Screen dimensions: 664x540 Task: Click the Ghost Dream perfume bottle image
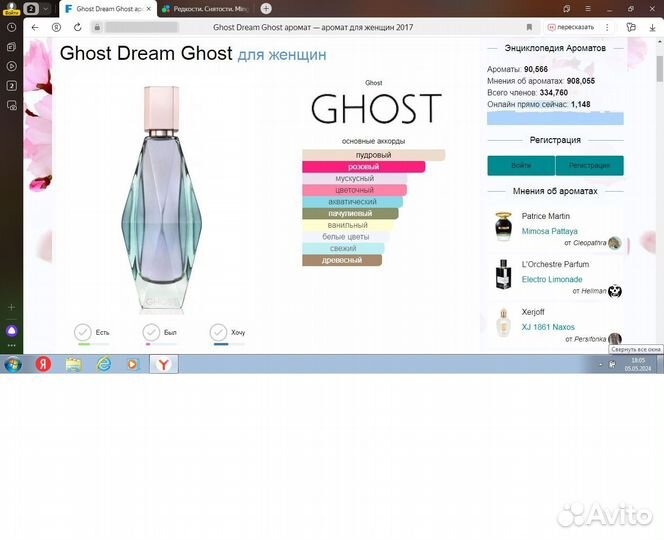point(161,199)
